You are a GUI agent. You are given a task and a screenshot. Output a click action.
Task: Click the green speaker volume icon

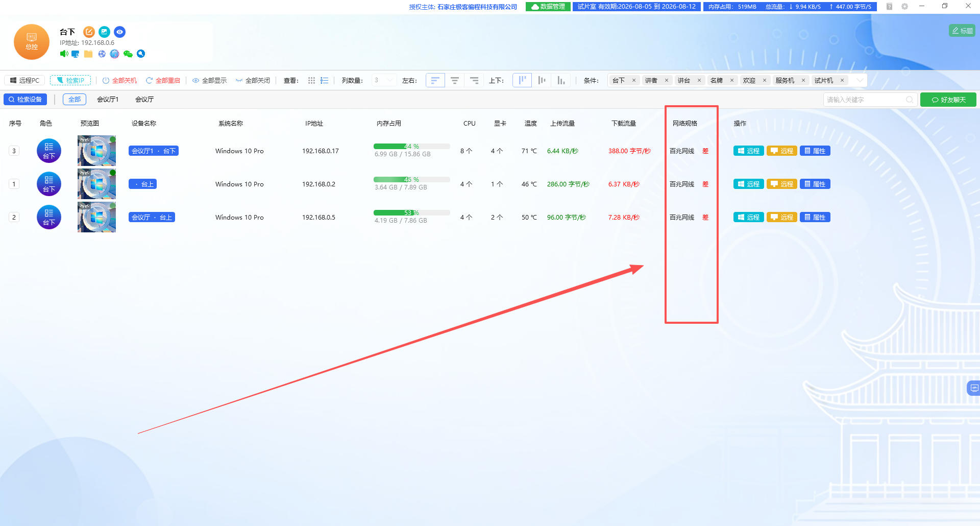[64, 54]
